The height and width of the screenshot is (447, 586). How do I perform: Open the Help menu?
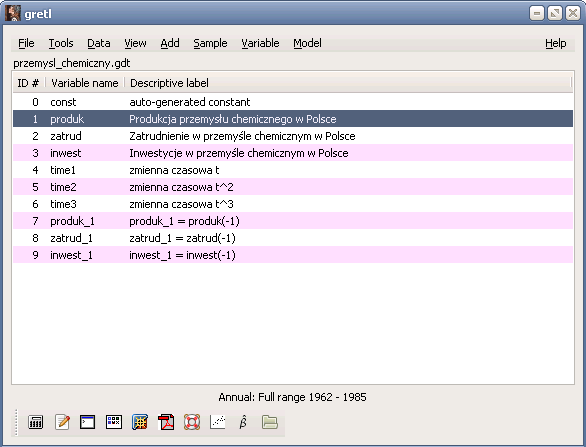point(555,43)
